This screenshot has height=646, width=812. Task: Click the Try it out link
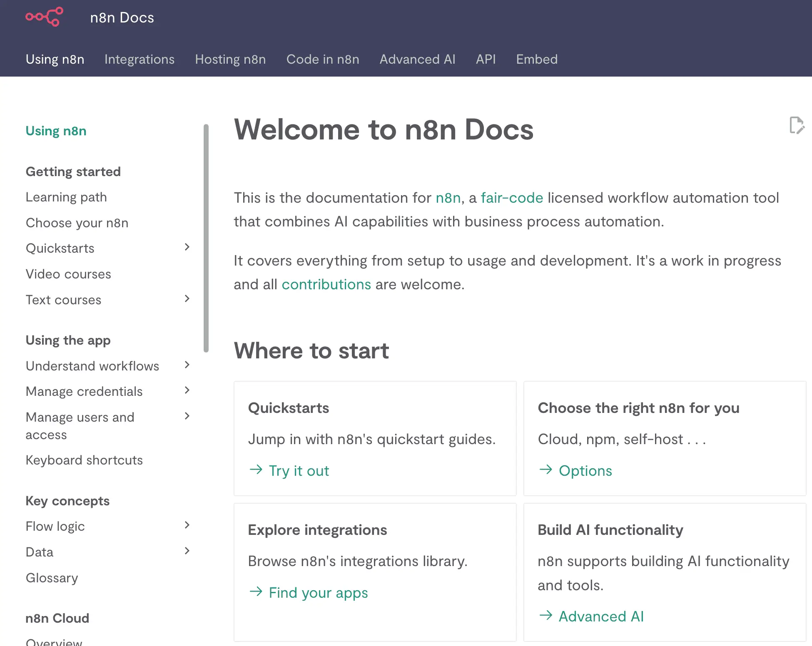click(299, 471)
